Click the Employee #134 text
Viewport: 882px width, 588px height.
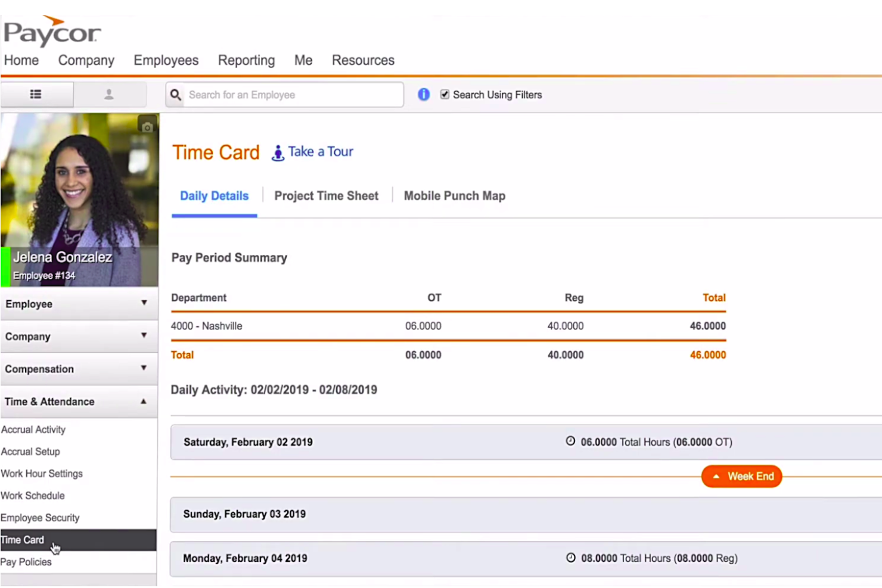(x=44, y=276)
